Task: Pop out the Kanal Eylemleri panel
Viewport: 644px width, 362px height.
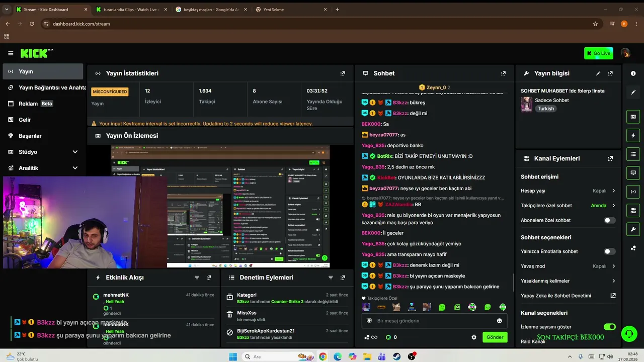Action: coord(610,158)
